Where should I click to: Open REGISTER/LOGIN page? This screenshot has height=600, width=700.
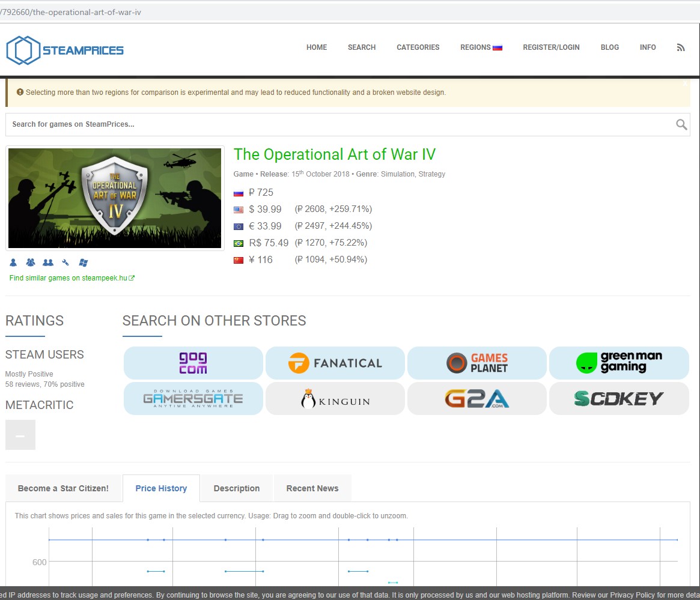[552, 47]
